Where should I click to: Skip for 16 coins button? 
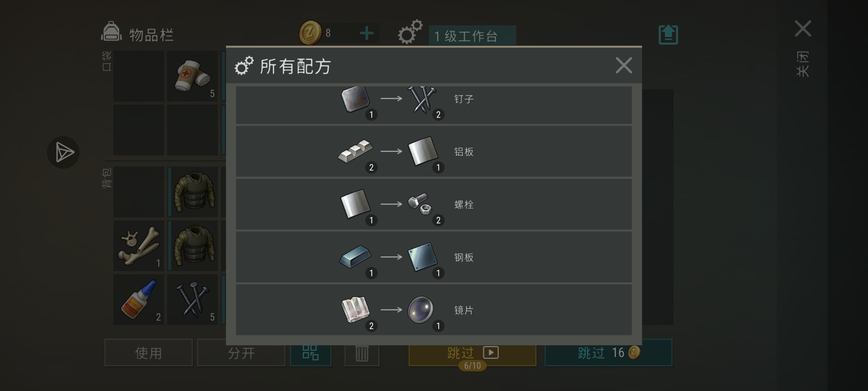pyautogui.click(x=608, y=353)
